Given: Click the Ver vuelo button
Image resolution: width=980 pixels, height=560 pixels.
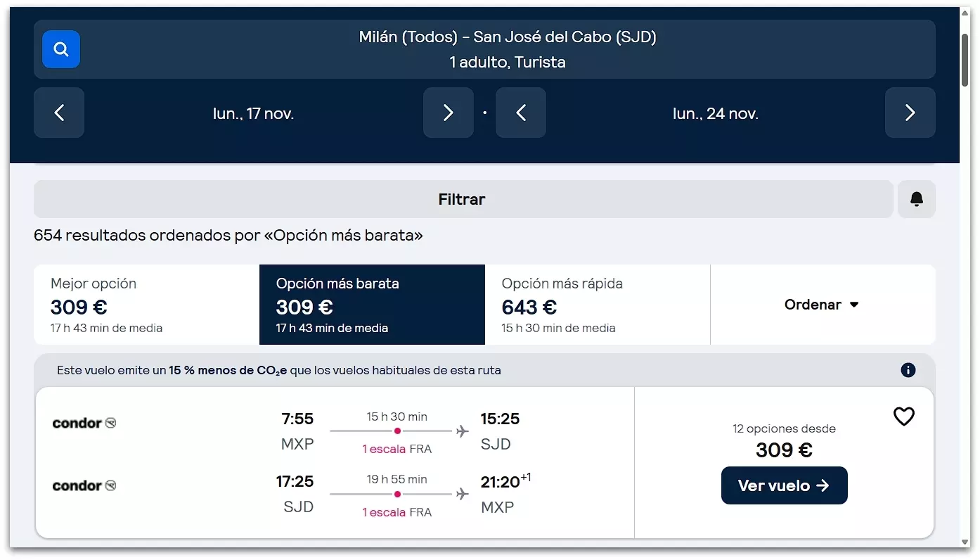Looking at the screenshot, I should pos(784,485).
